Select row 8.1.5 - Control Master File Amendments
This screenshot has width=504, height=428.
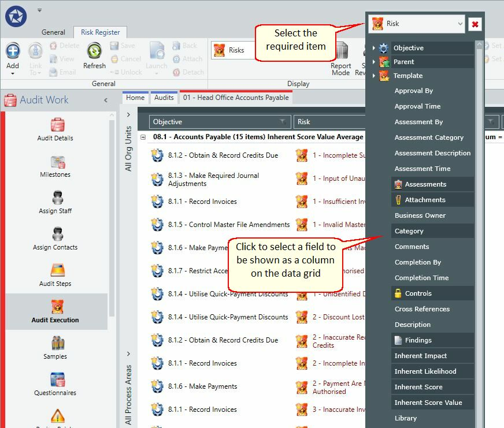(228, 225)
